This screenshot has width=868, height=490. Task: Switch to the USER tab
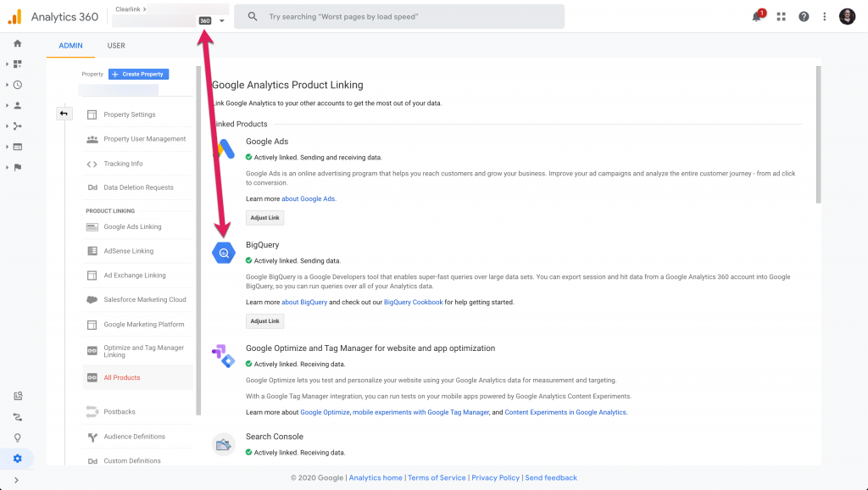116,46
